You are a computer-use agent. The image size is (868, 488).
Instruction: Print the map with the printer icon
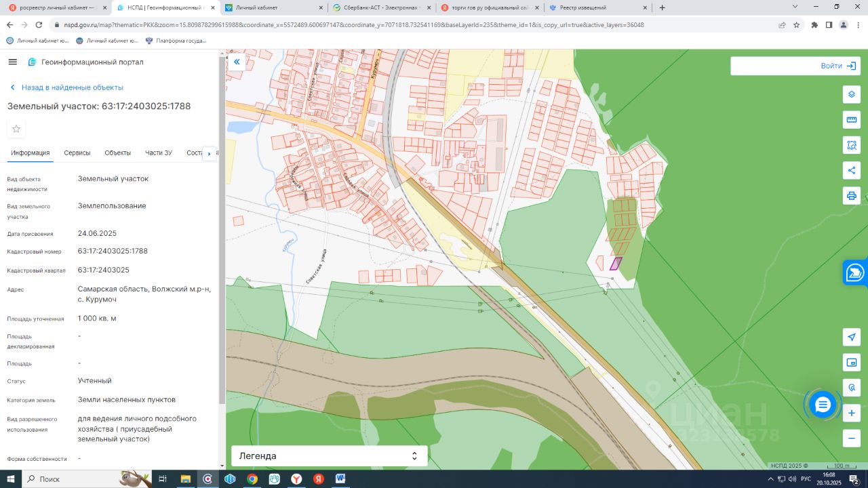[x=852, y=196]
